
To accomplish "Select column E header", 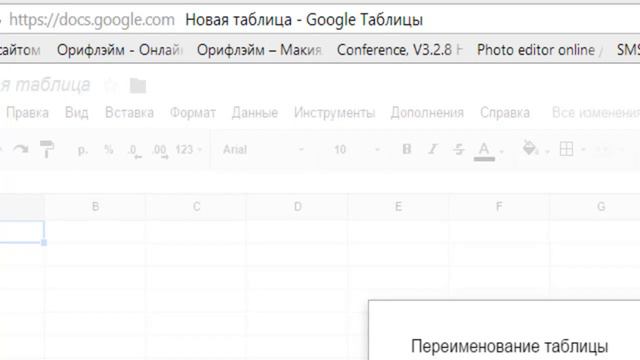I will tap(398, 207).
